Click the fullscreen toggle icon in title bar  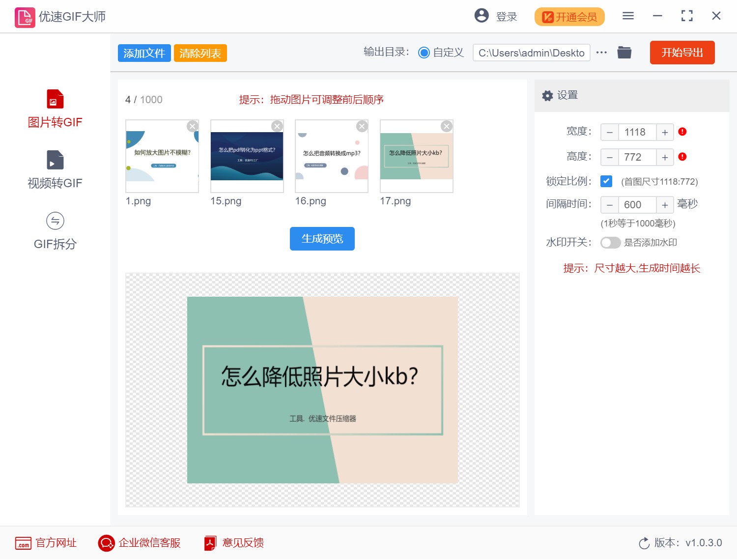point(687,16)
